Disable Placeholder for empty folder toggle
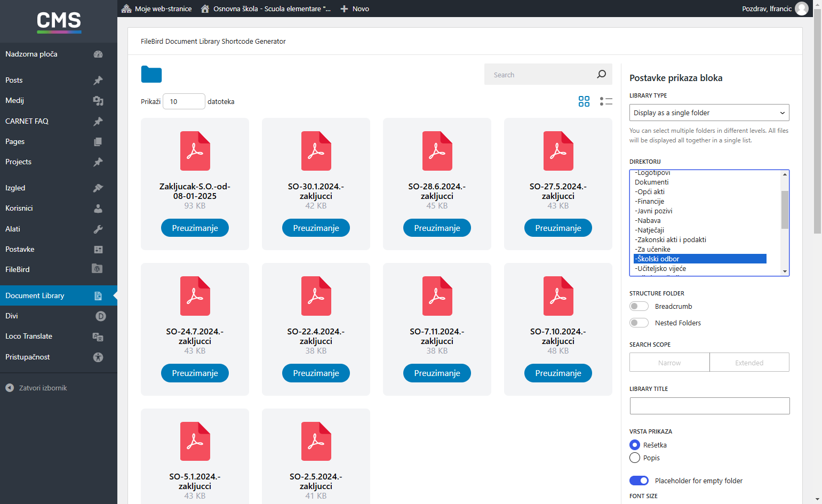Viewport: 822px width, 504px height. [639, 481]
